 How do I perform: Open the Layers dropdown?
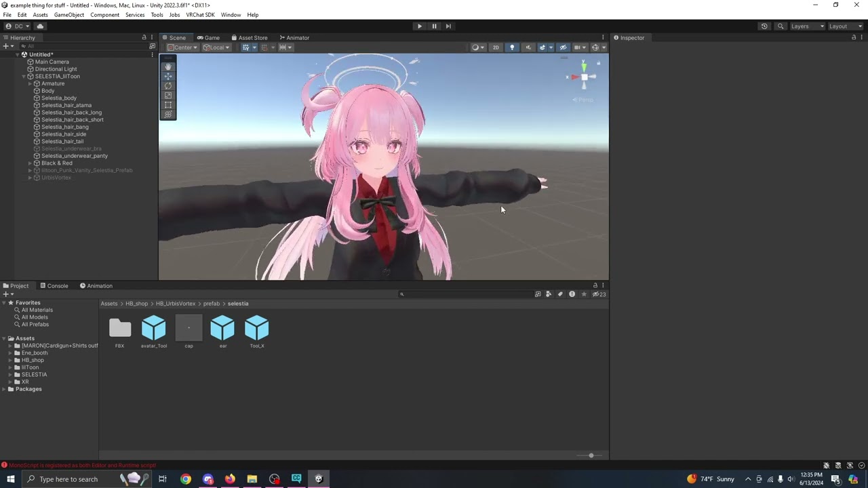[x=806, y=26]
